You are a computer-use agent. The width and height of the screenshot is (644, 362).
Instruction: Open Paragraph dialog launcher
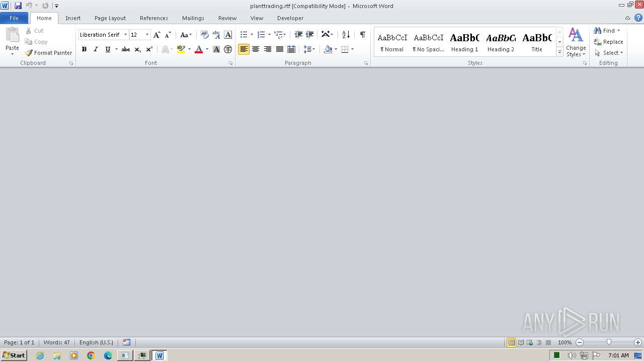(366, 63)
